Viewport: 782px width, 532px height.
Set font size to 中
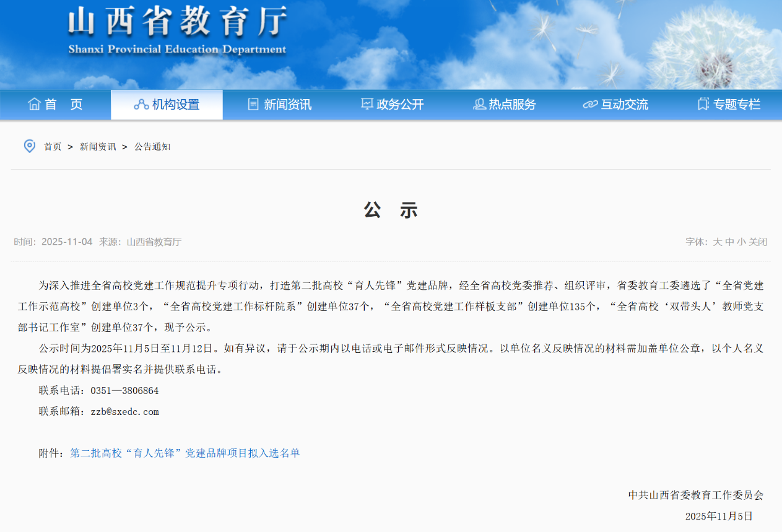(x=729, y=242)
